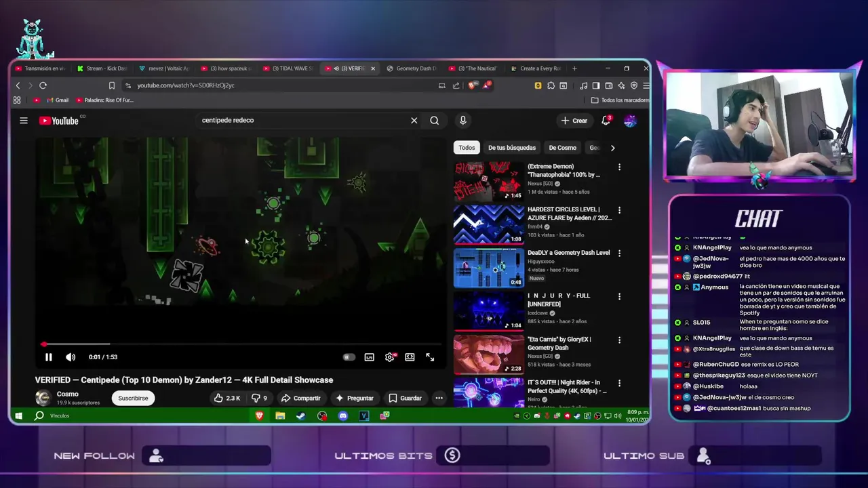The image size is (868, 488).
Task: Select the 'De Cosmo' filter chip
Action: [x=562, y=148]
